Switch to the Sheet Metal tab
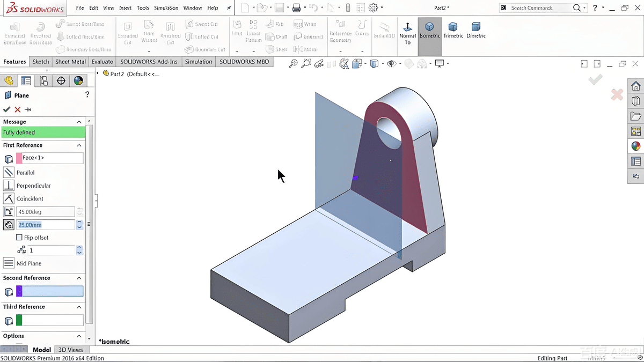 click(x=70, y=62)
